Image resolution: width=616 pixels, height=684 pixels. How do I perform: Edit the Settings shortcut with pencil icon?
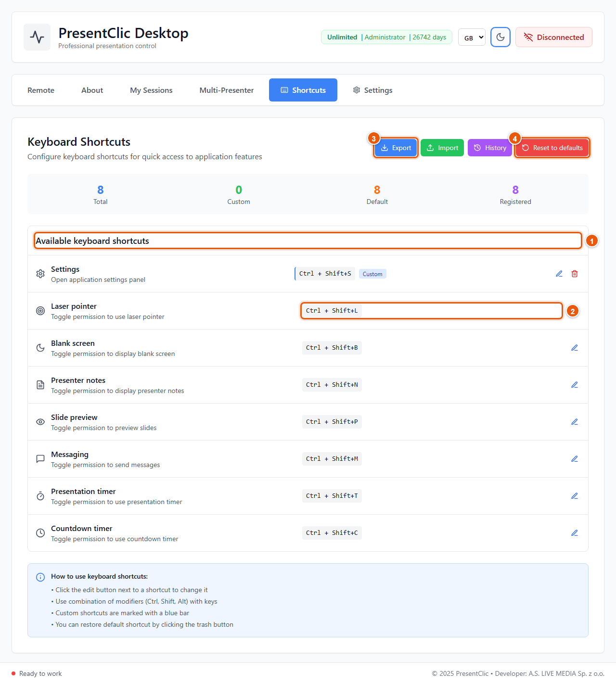pos(559,274)
